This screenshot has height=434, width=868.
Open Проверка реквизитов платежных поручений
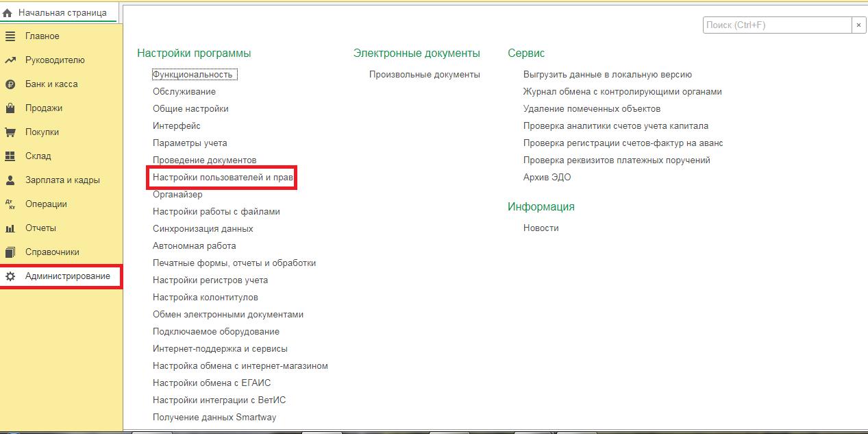(x=617, y=160)
